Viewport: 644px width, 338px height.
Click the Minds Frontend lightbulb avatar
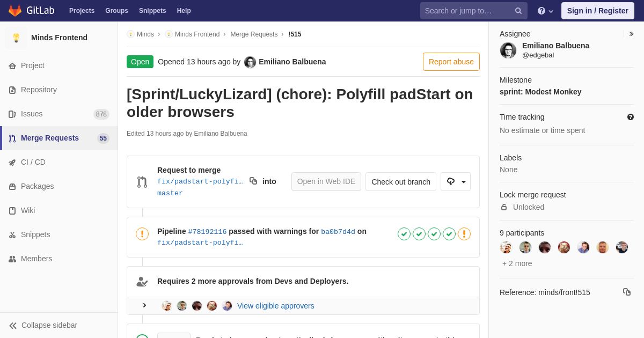click(16, 38)
